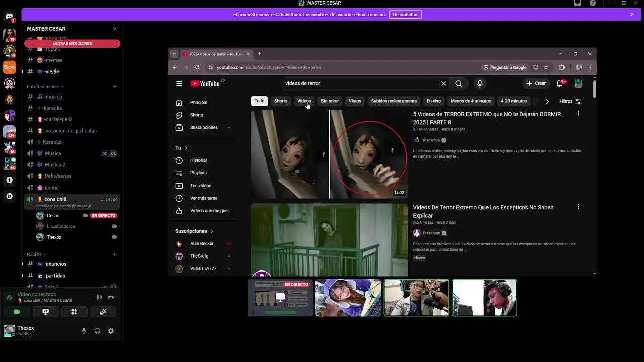Toggle Discord screen share
This screenshot has width=644, height=362.
[46, 312]
